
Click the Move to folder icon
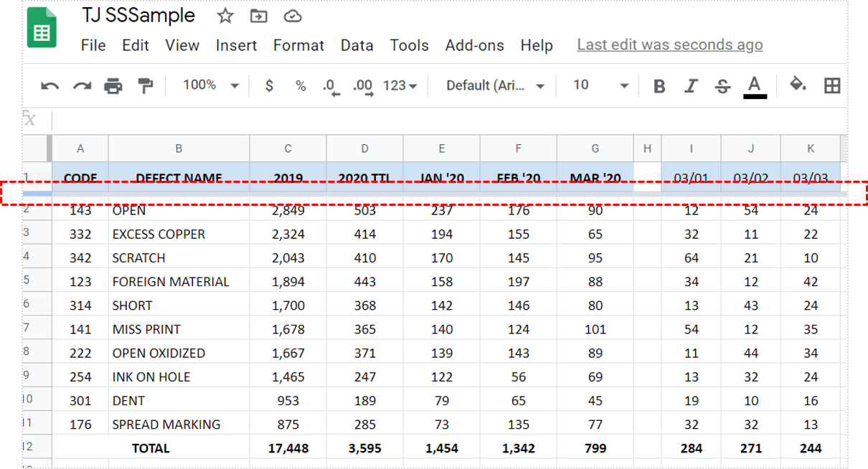258,16
